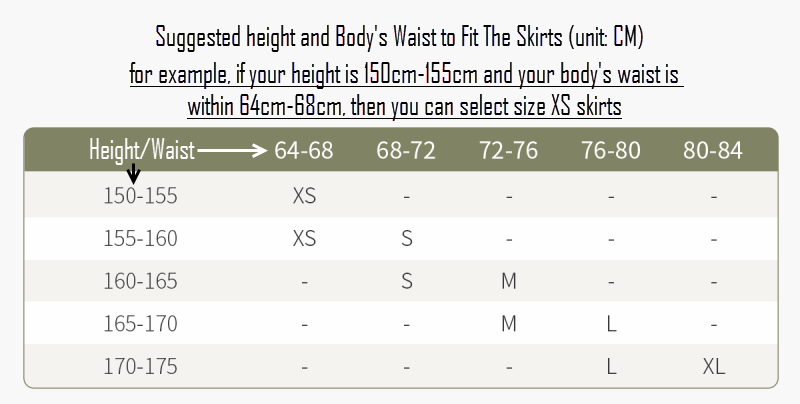
Task: Select the 72-76 waist column header
Action: [508, 150]
